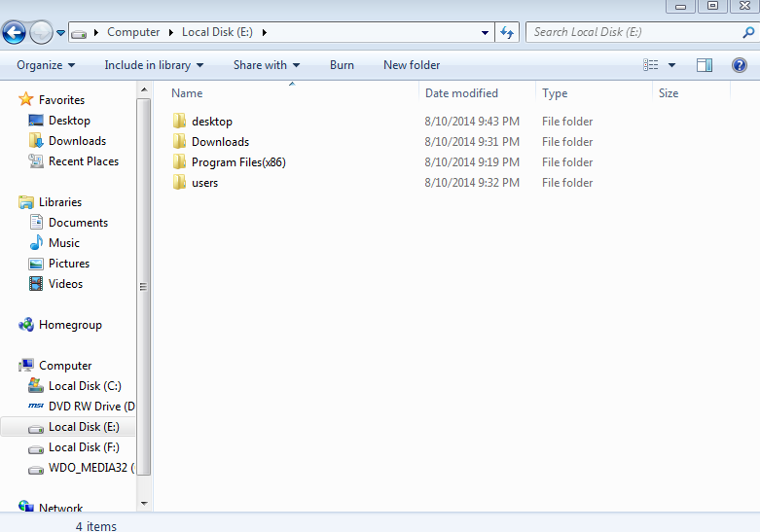
Task: Click the 8/10/2014 9:43 PM date cell
Action: pos(472,122)
